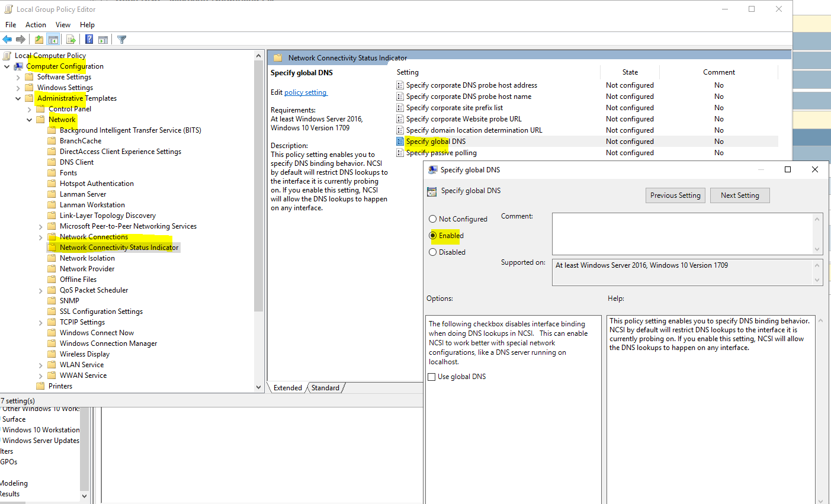Sort settings by the State column header
831x504 pixels.
(x=630, y=72)
